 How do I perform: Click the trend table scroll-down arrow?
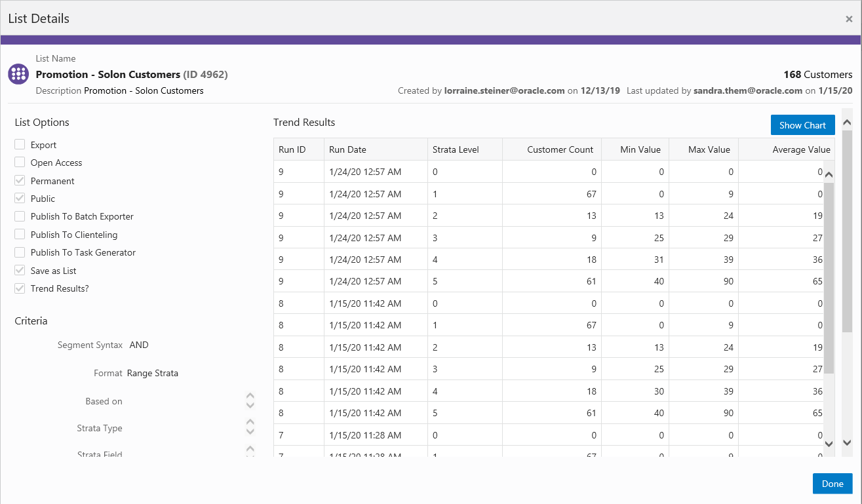tap(829, 444)
